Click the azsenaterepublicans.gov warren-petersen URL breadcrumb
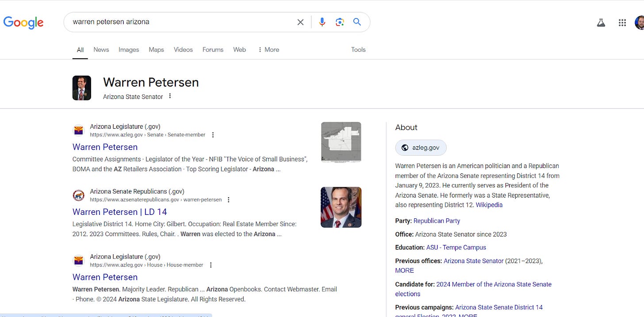Screen dimensions: 644x317 tap(156, 200)
